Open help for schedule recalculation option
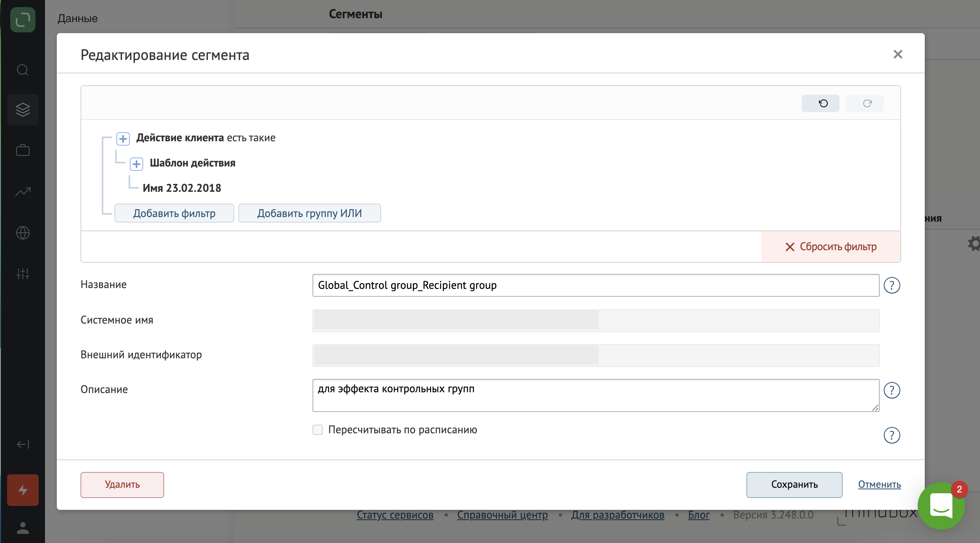The width and height of the screenshot is (980, 543). (892, 435)
